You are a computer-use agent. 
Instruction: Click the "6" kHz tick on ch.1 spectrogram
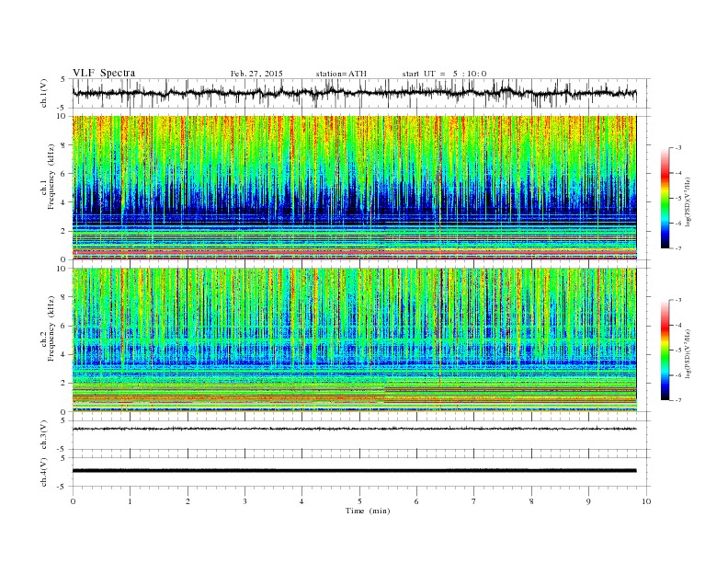[x=63, y=174]
